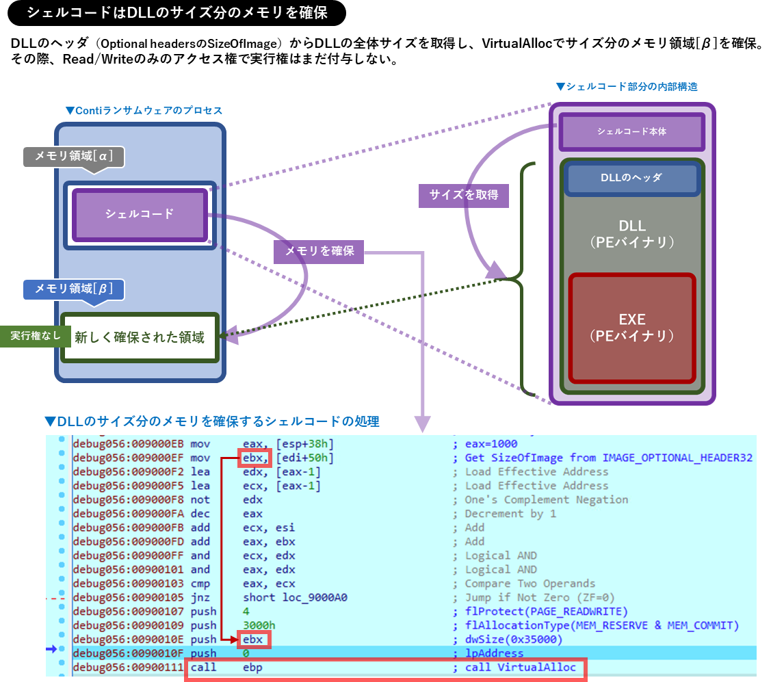784x682 pixels.
Task: Open the DLLのヘッダ block
Action: coord(631,178)
